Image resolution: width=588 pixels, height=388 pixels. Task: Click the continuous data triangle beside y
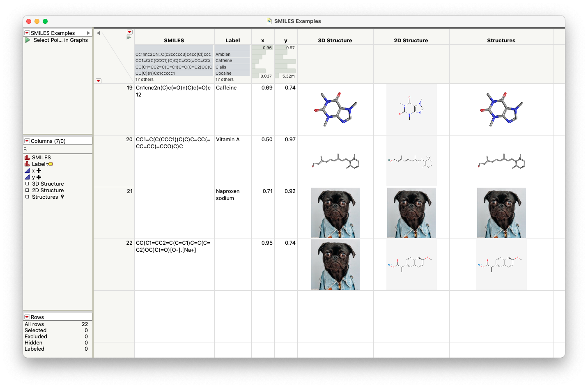(x=28, y=177)
